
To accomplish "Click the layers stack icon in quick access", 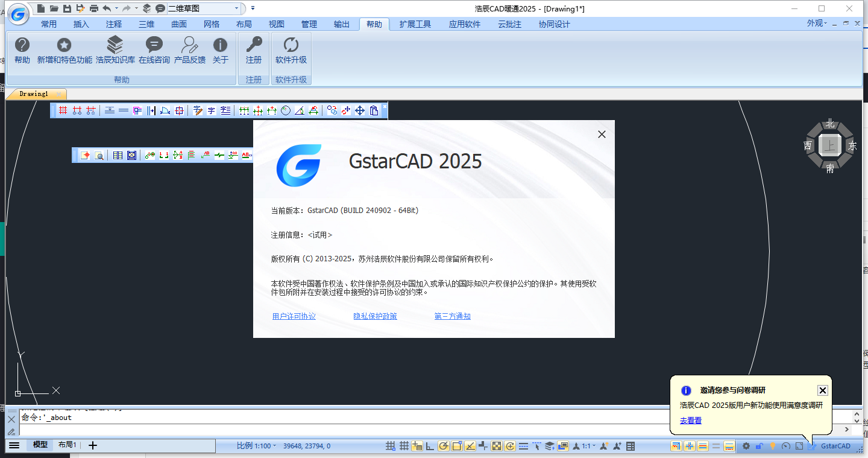I will point(146,8).
